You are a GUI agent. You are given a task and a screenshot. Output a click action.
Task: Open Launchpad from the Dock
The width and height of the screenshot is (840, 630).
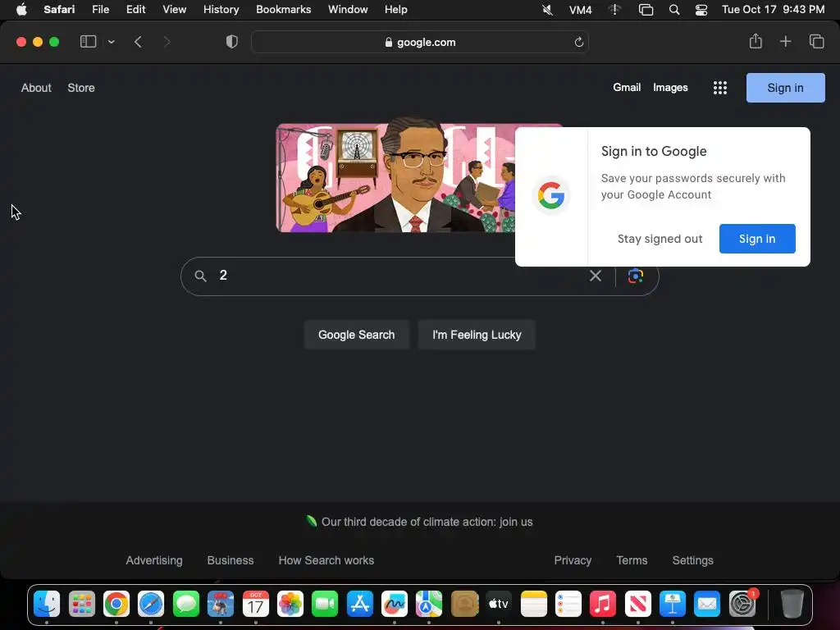tap(82, 605)
